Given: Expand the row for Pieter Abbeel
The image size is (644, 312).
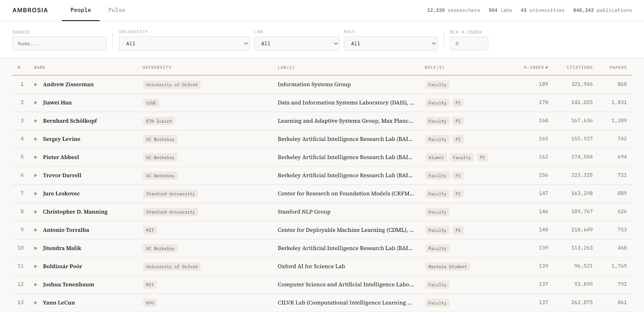Looking at the screenshot, I should point(36,157).
